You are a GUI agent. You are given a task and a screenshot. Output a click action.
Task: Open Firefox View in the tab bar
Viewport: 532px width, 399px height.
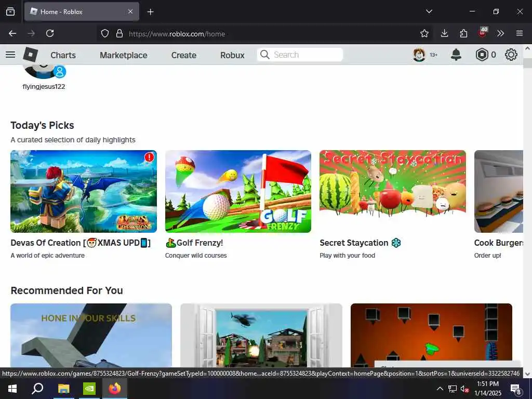10,12
